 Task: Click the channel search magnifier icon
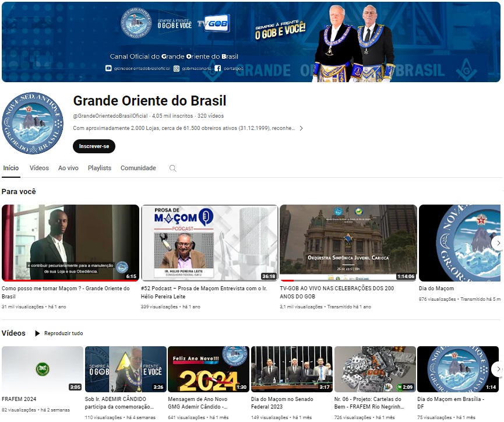[172, 168]
